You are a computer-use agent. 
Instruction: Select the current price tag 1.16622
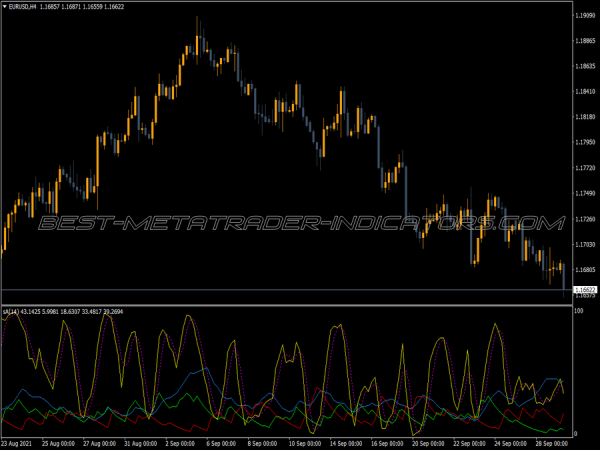coord(585,290)
